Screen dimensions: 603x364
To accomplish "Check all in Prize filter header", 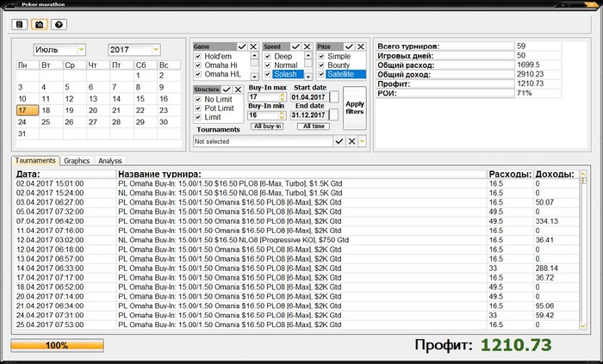I will (x=349, y=46).
